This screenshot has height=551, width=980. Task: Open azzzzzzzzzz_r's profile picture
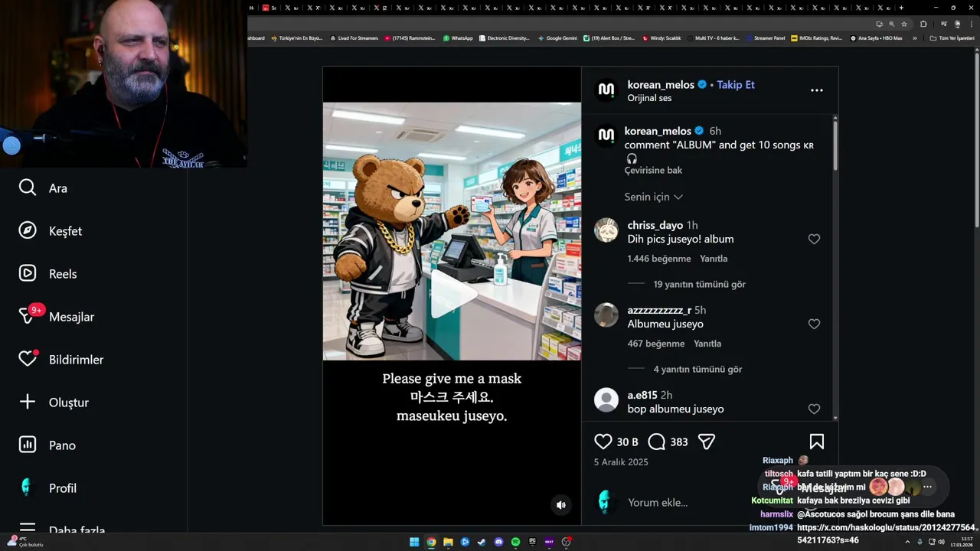click(x=606, y=315)
